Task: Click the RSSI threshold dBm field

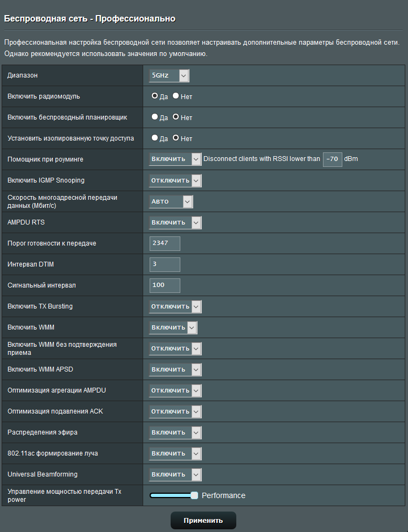Action: click(x=332, y=159)
